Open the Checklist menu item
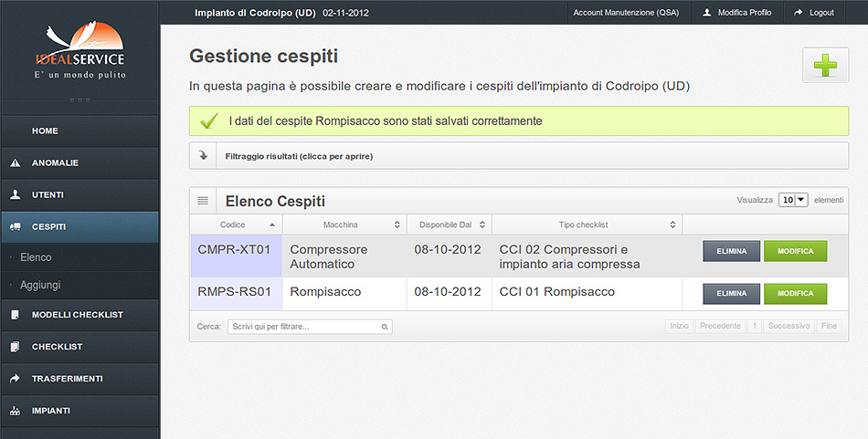 pyautogui.click(x=79, y=347)
